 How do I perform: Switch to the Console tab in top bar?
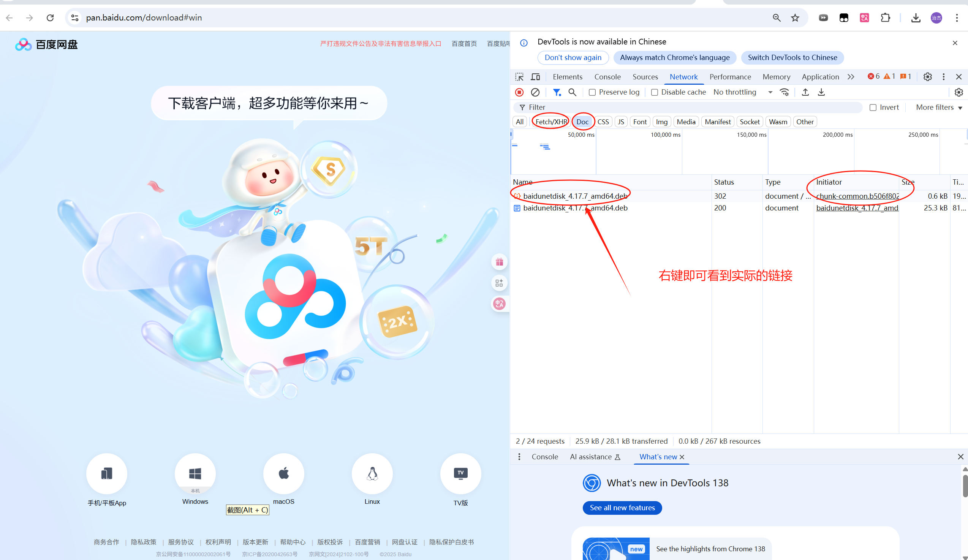pos(607,77)
